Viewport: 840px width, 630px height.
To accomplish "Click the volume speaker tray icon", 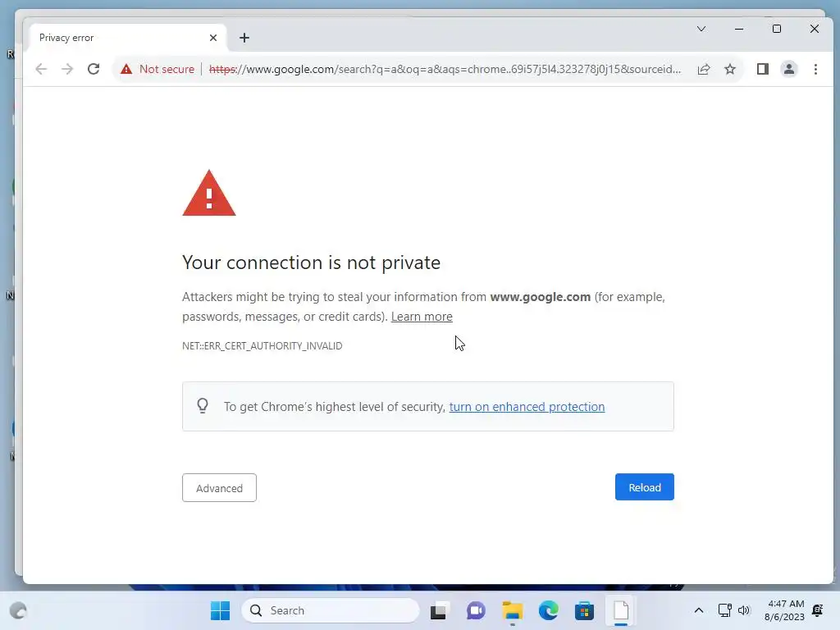I will [744, 610].
